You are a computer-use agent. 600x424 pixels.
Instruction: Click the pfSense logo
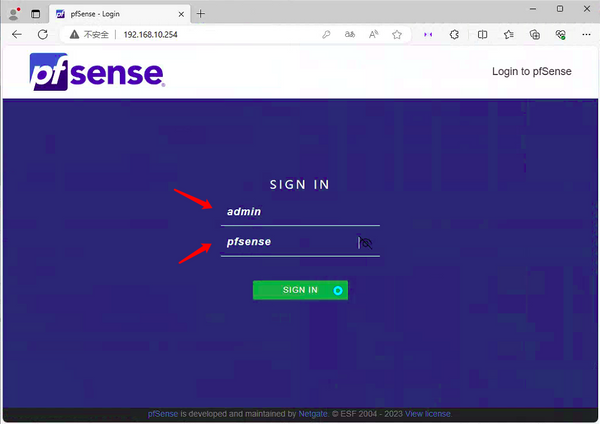97,72
